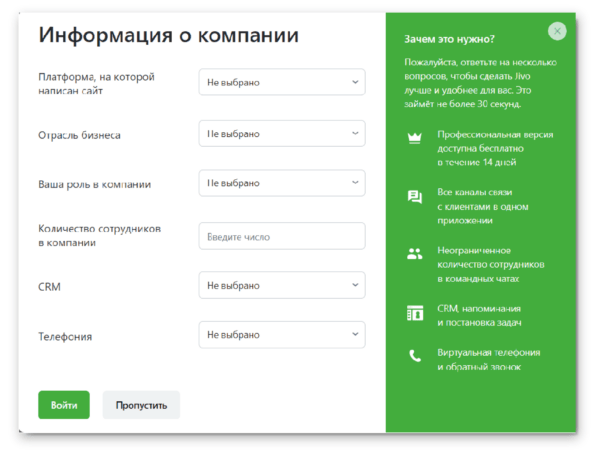Click the Телефония field label
Screen dimensions: 600x454
(65, 336)
